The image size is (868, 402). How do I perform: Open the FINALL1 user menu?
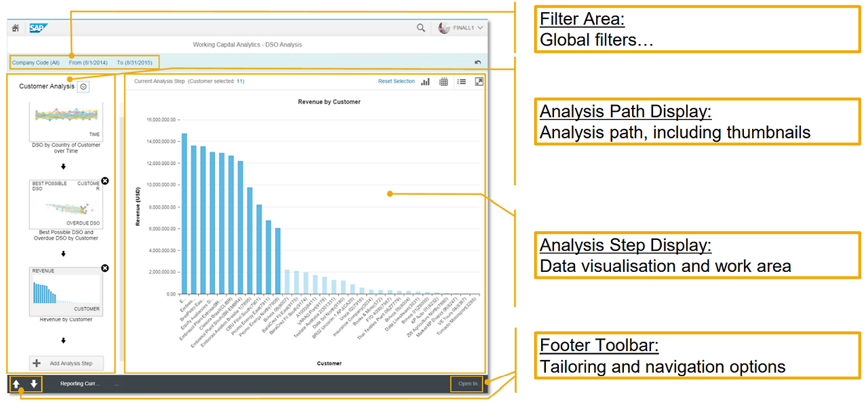463,28
